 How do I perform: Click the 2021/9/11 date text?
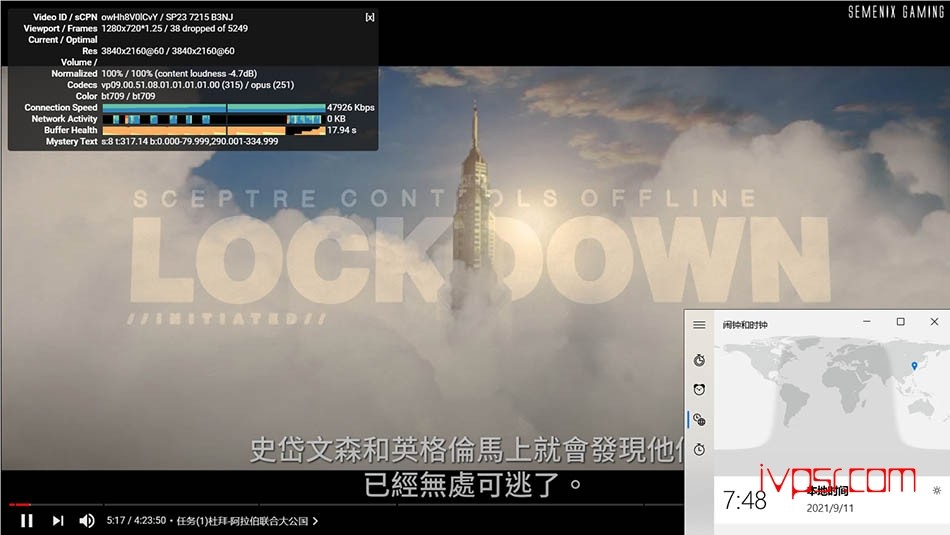tap(829, 508)
